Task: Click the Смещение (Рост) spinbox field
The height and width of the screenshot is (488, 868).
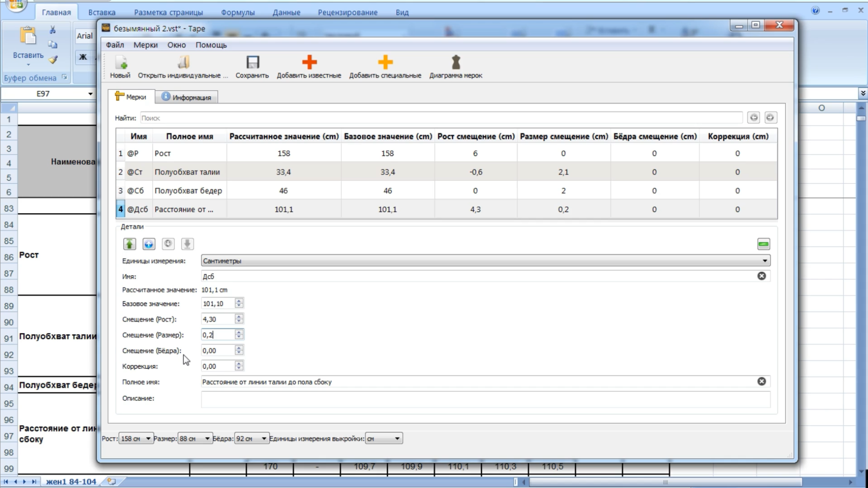Action: coord(217,319)
